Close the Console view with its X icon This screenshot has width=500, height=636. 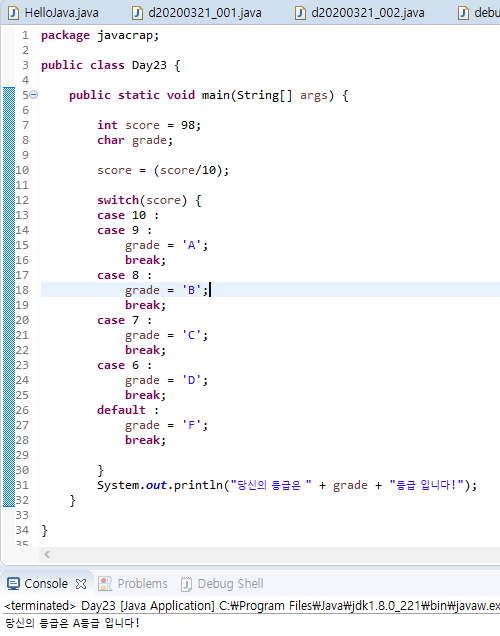(x=81, y=584)
